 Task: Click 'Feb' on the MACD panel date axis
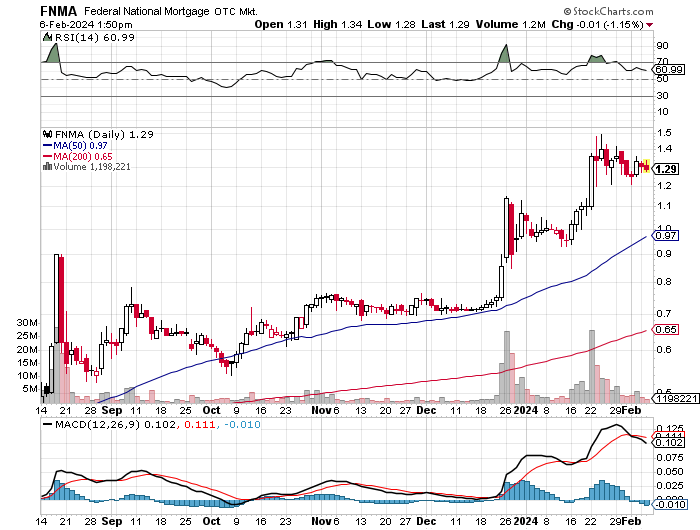point(632,521)
